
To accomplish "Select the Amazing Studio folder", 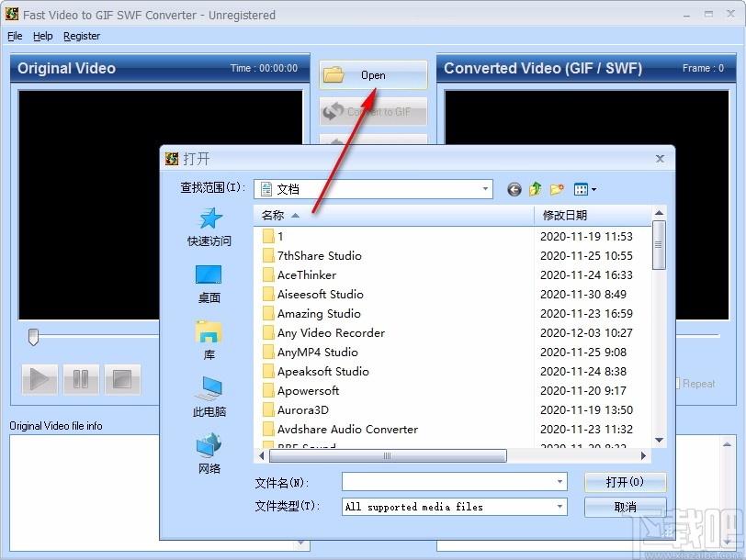I will (311, 314).
